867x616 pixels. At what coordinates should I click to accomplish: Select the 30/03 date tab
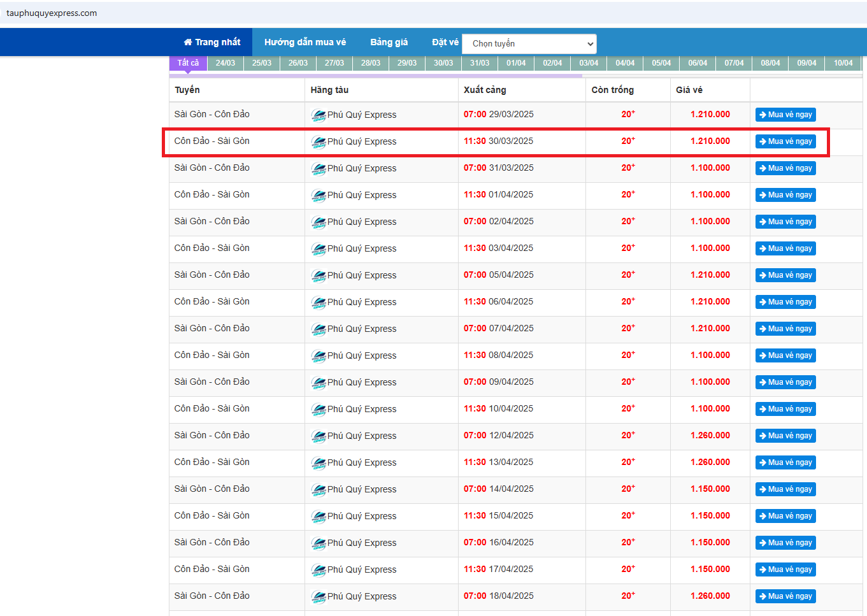pyautogui.click(x=443, y=63)
